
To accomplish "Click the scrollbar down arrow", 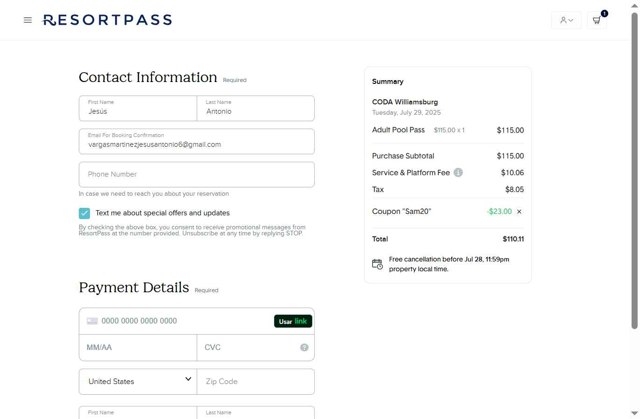I will (x=634, y=413).
